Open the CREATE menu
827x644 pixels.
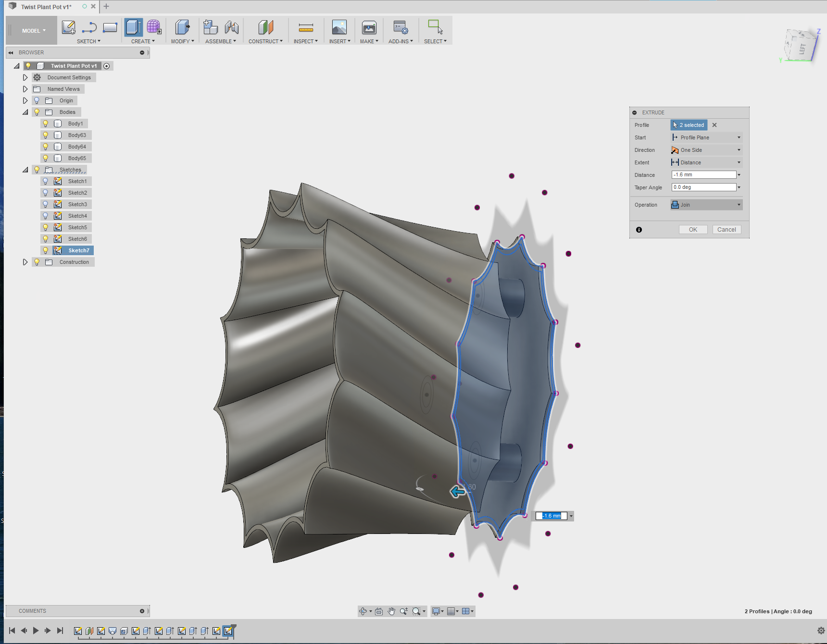click(143, 41)
